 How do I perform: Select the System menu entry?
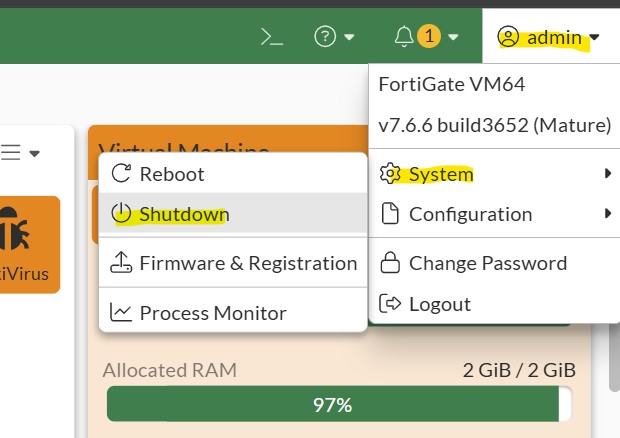[x=440, y=174]
